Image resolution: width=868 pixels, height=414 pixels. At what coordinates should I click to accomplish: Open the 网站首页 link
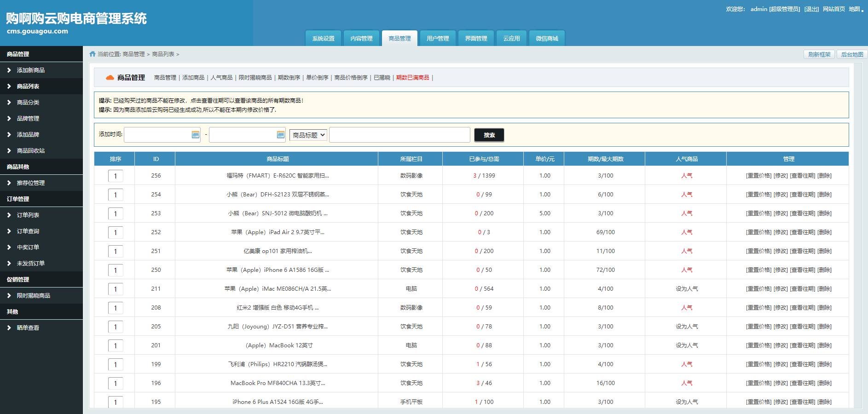834,9
